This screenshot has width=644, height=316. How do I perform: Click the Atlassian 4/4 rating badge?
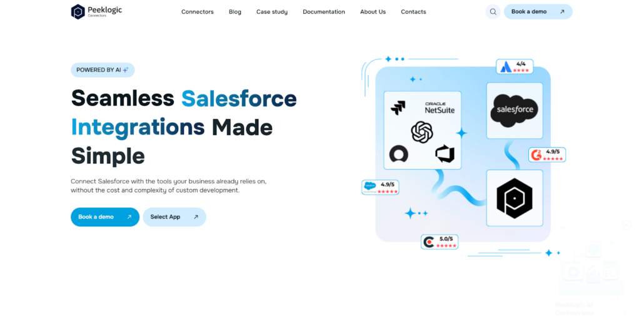515,66
